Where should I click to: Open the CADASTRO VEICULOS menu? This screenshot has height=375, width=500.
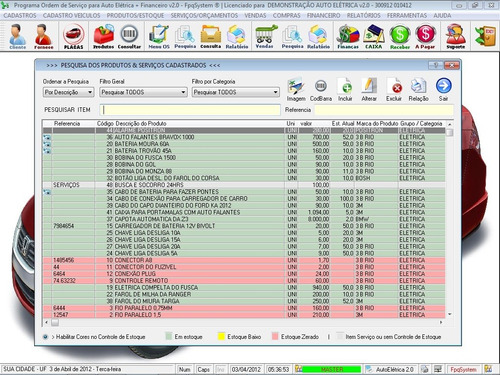71,15
